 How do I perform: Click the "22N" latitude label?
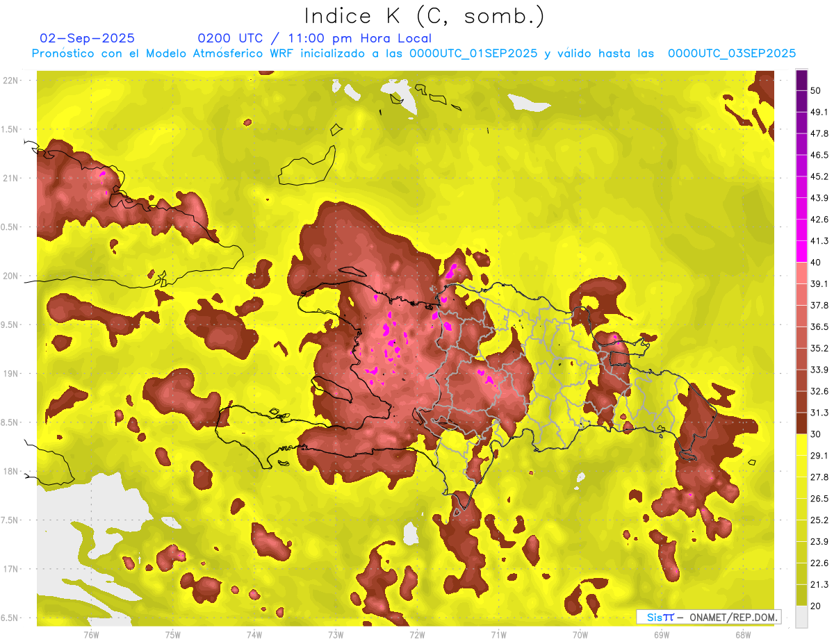click(11, 81)
